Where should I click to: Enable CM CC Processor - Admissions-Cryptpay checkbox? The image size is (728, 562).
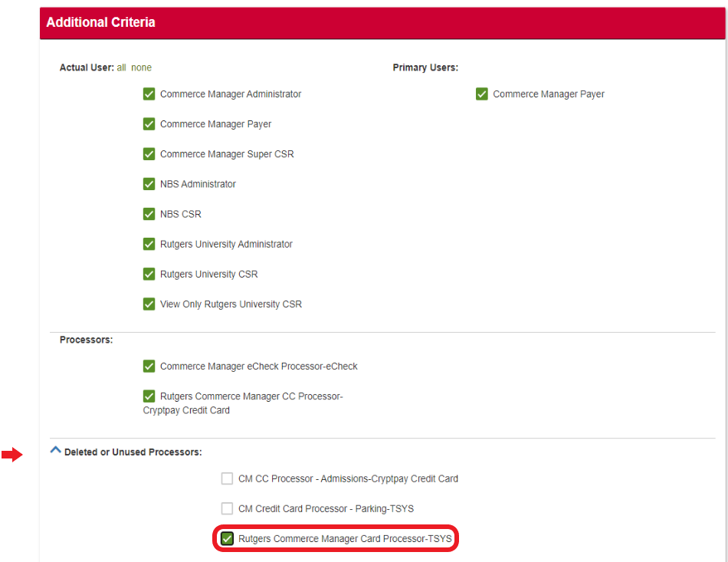[227, 478]
